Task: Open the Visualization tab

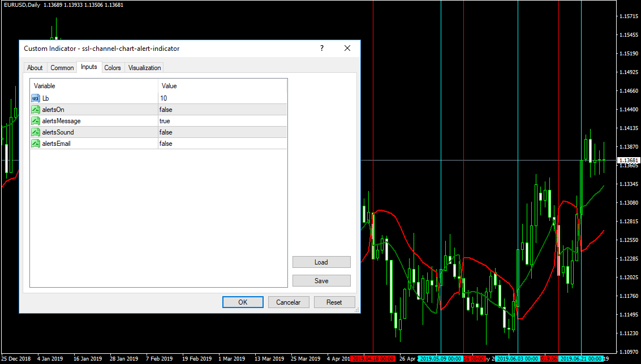Action: coord(145,68)
